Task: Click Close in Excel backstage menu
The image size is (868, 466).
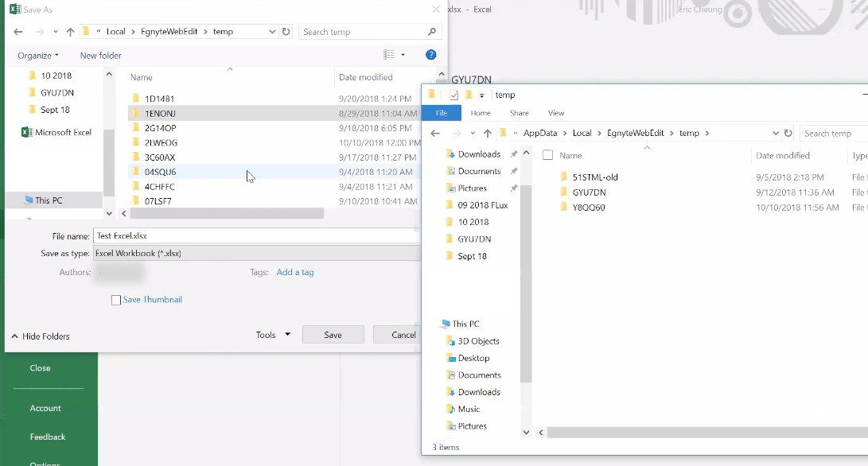Action: coord(40,368)
